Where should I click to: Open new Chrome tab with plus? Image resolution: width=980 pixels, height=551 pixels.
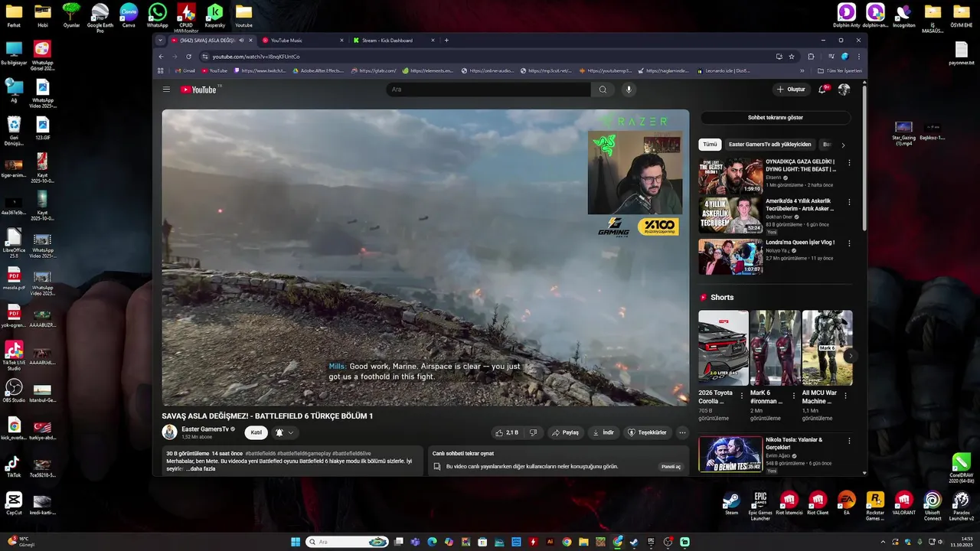coord(446,41)
